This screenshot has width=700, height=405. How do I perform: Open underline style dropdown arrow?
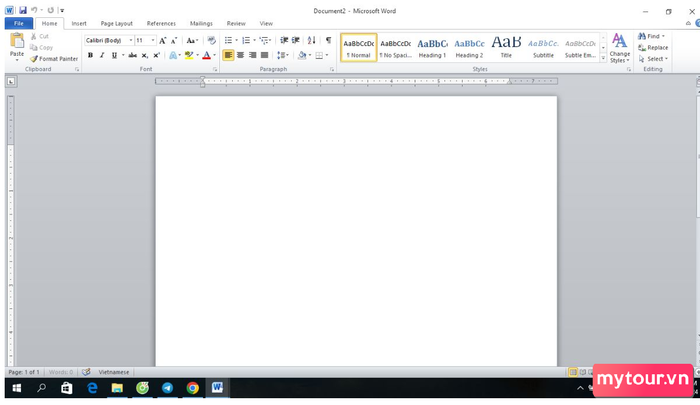123,55
